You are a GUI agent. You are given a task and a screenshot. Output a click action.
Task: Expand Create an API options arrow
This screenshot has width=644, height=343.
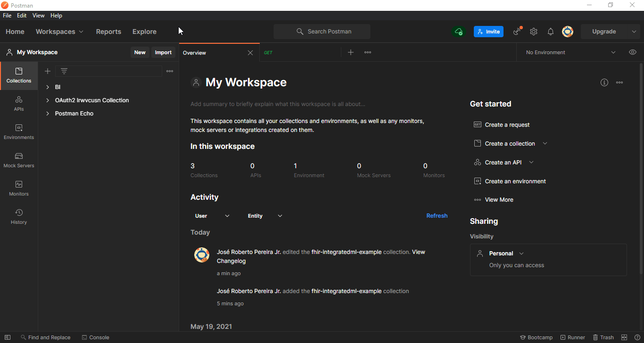[531, 162]
